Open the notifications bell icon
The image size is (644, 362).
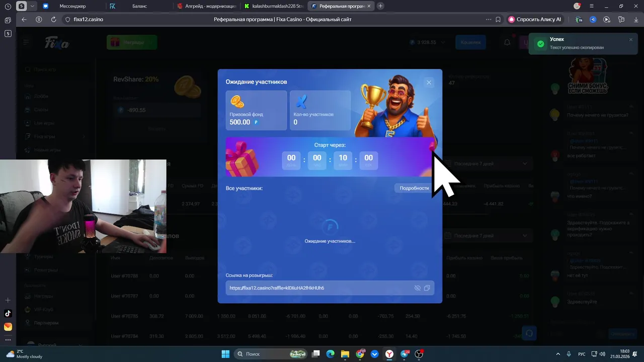(x=507, y=42)
